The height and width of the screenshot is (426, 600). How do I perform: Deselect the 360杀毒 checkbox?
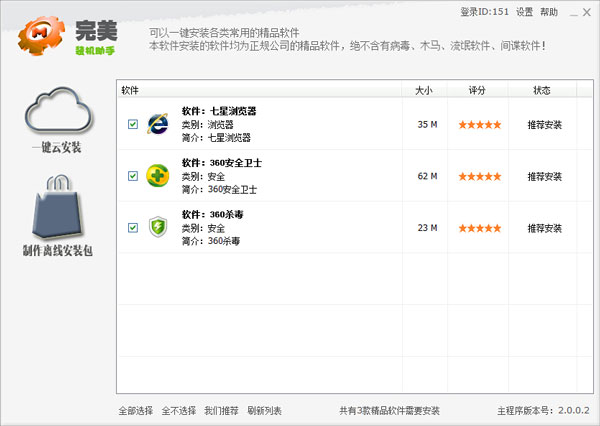133,228
